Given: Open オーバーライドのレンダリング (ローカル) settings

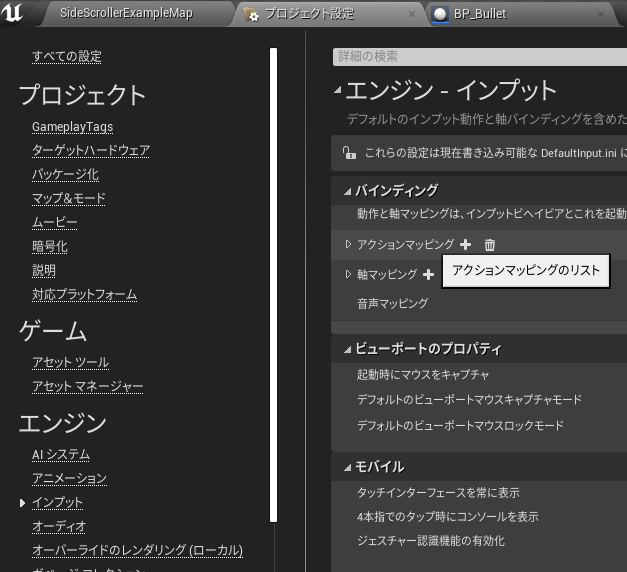Looking at the screenshot, I should [x=137, y=550].
